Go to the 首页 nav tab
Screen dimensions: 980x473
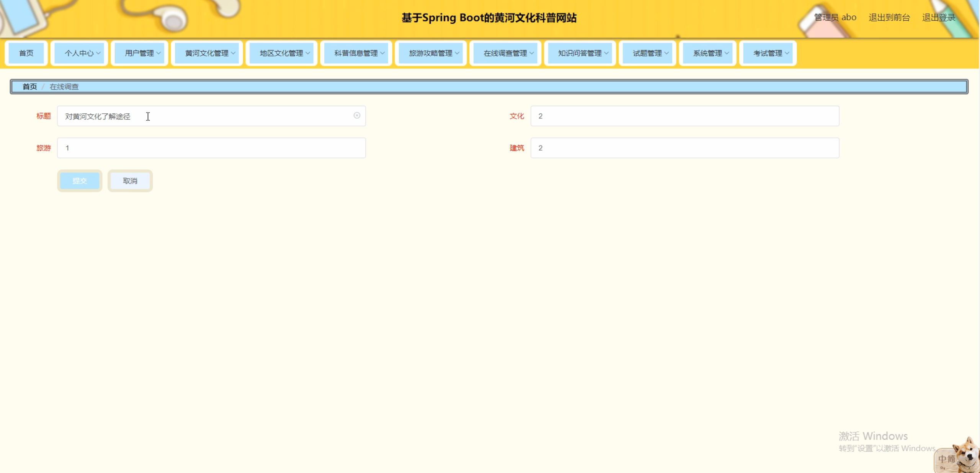coord(26,53)
